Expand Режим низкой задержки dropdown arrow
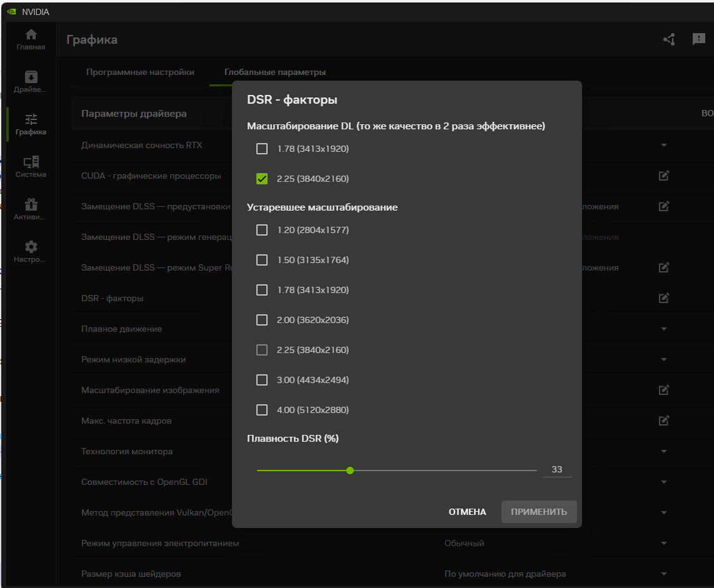This screenshot has width=714, height=588. [x=664, y=359]
